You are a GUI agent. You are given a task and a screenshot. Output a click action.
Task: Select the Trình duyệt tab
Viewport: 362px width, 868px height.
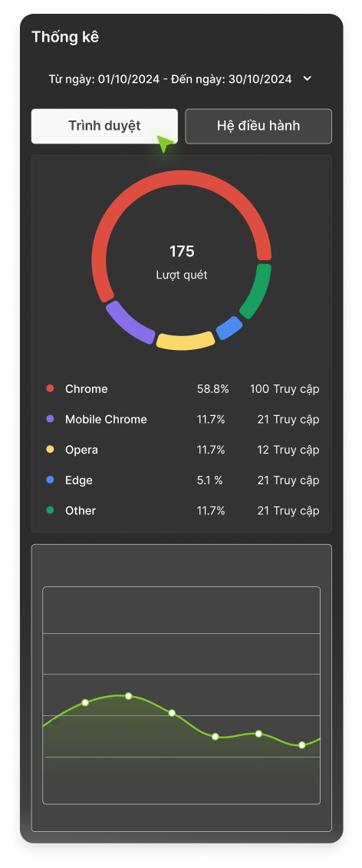point(104,126)
